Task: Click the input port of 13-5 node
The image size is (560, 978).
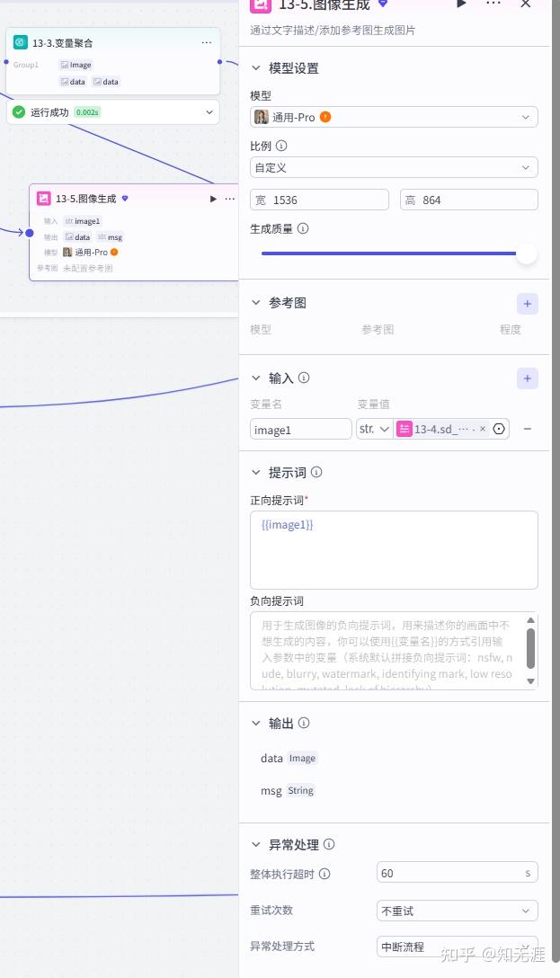Action: point(30,233)
